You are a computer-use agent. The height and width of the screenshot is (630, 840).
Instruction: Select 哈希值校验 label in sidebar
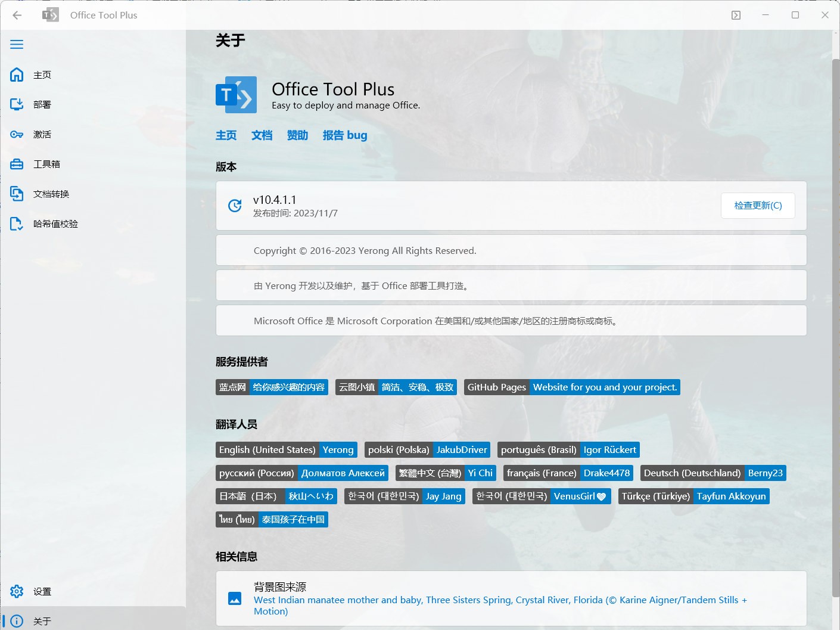(x=55, y=224)
